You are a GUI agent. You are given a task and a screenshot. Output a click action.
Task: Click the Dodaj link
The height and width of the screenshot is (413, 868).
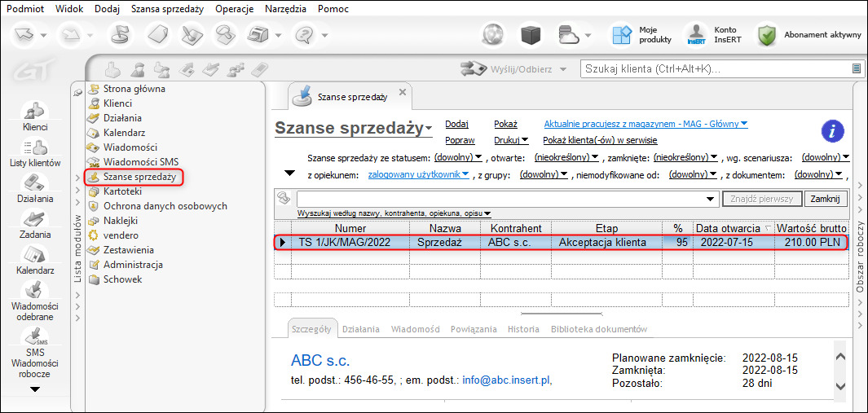(456, 124)
